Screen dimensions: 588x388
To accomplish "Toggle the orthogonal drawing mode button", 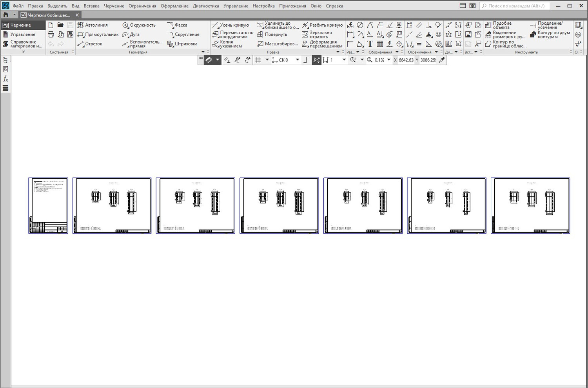I will pyautogui.click(x=306, y=60).
